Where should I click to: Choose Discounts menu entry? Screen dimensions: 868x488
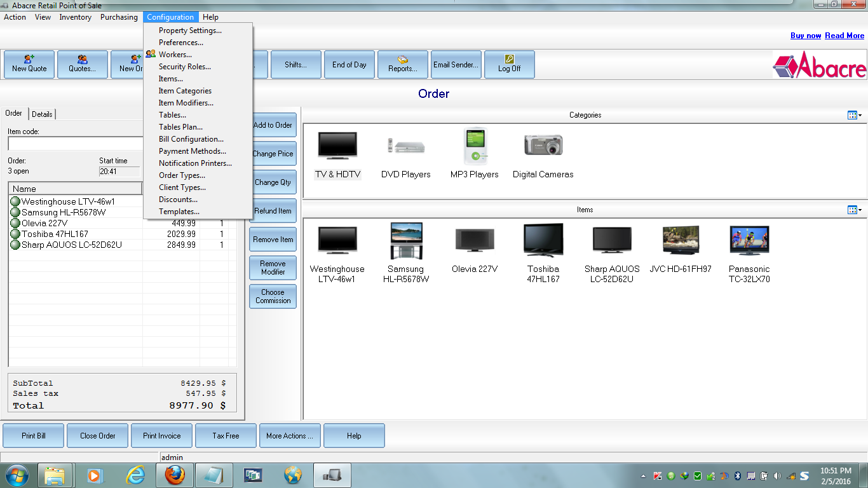tap(198, 200)
